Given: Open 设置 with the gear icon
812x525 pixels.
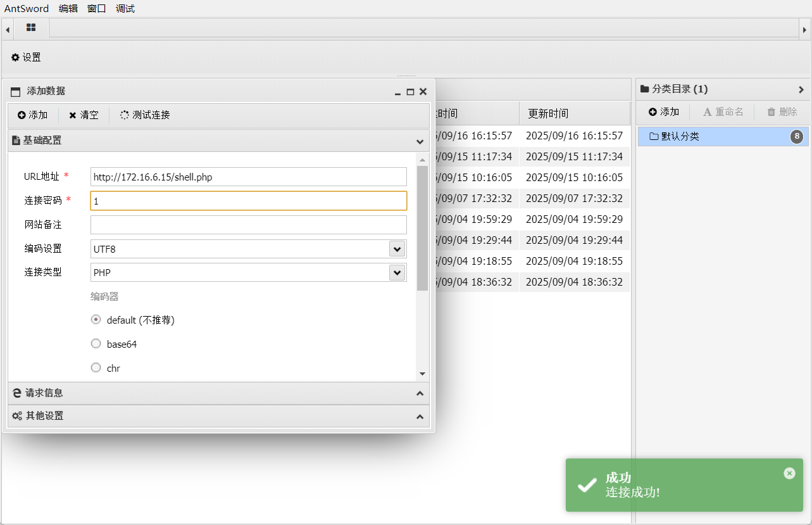Looking at the screenshot, I should [26, 58].
